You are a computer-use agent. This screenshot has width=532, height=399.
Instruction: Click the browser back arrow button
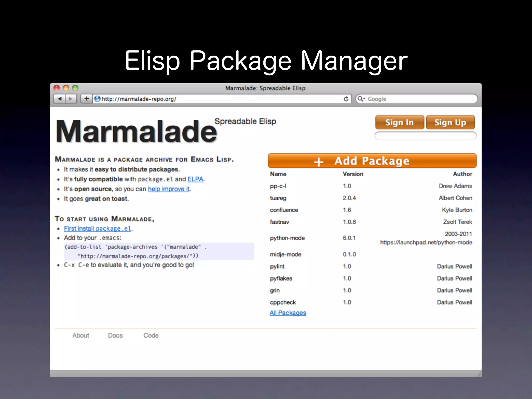click(60, 99)
